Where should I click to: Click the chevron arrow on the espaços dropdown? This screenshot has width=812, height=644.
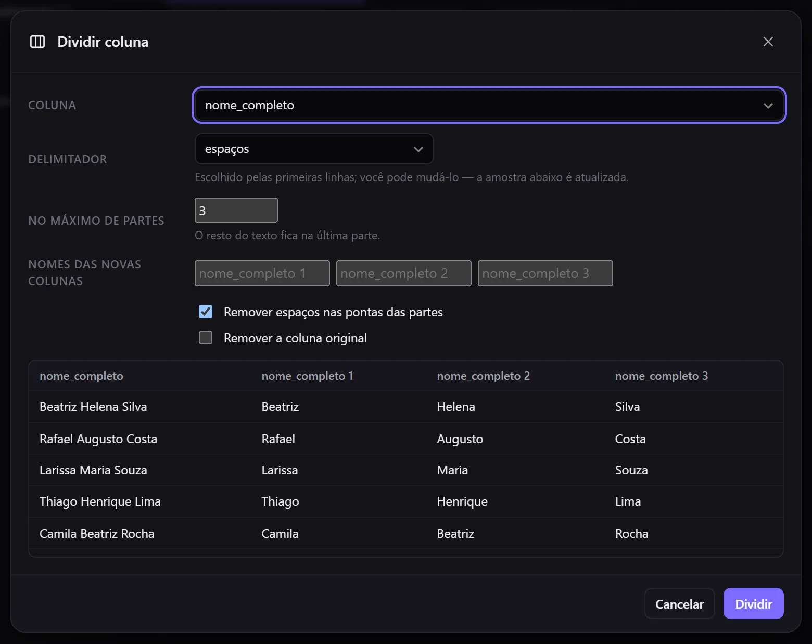tap(418, 149)
